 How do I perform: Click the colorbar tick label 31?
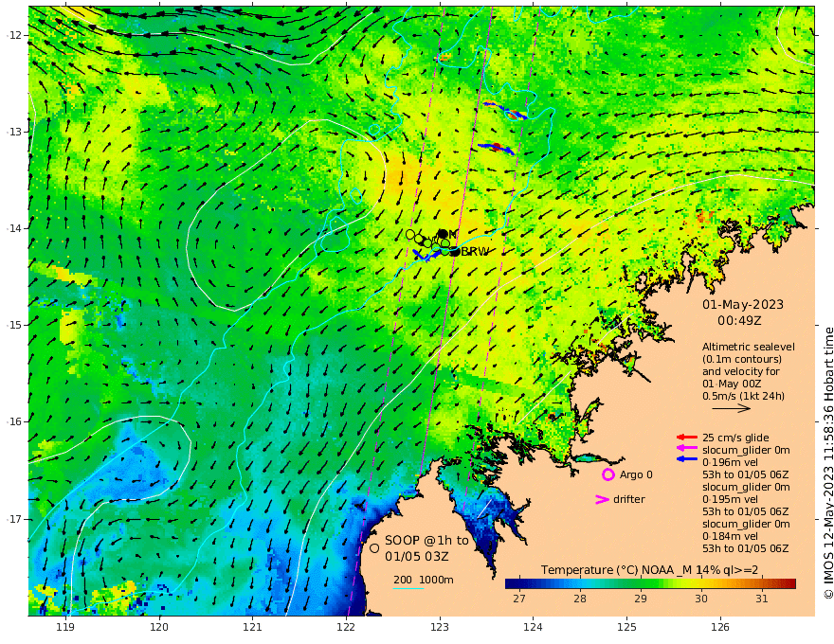tap(762, 599)
